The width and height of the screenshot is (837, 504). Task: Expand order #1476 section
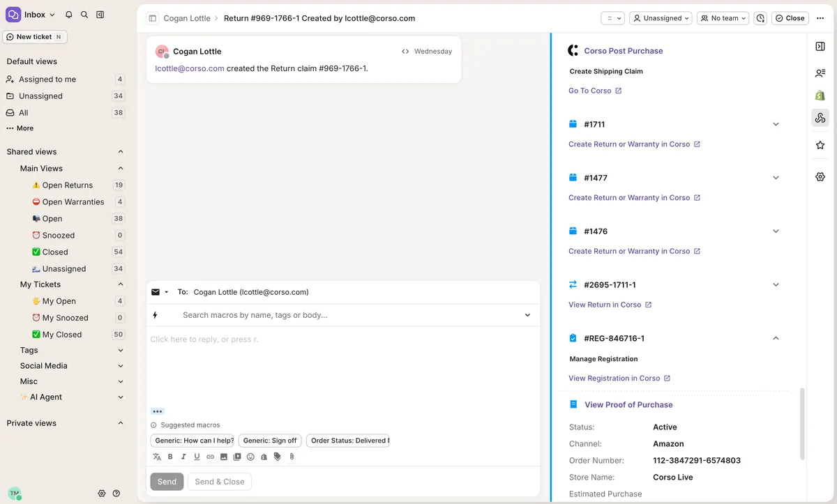click(x=776, y=231)
